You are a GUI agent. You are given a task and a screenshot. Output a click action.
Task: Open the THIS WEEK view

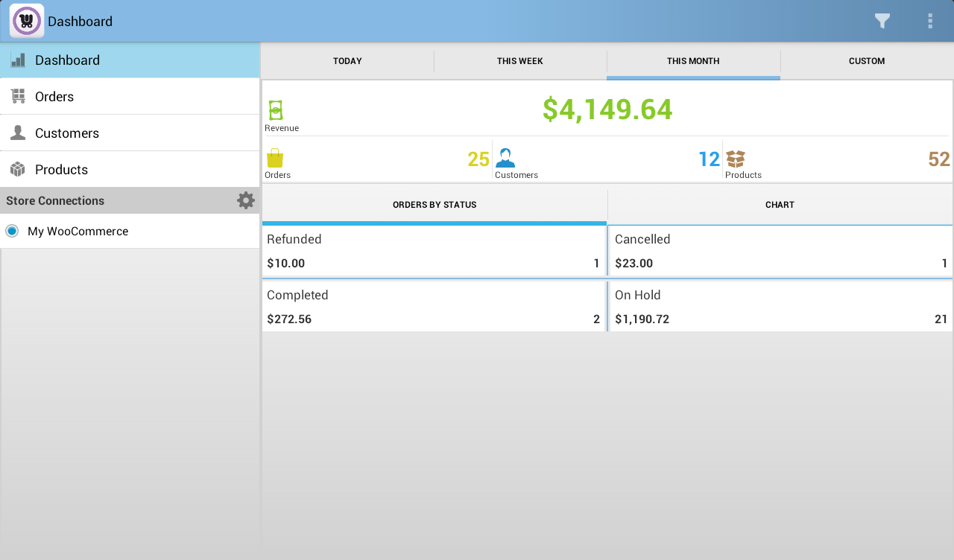click(x=520, y=60)
